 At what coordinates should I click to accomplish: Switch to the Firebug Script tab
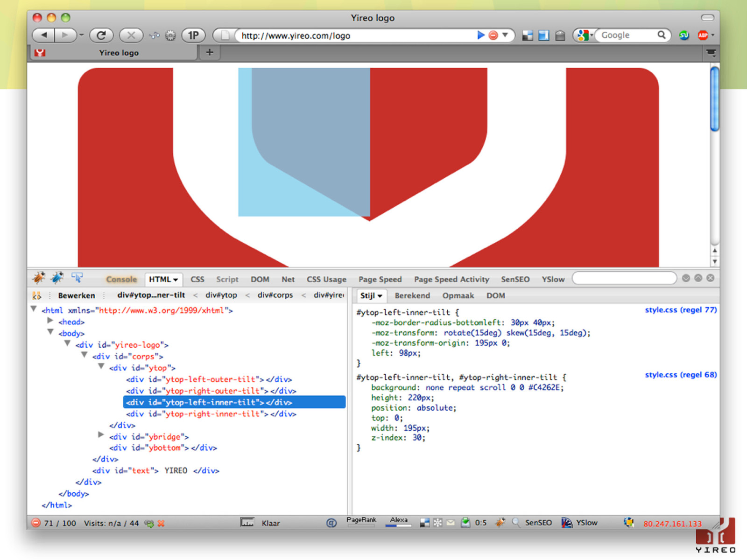coord(227,280)
